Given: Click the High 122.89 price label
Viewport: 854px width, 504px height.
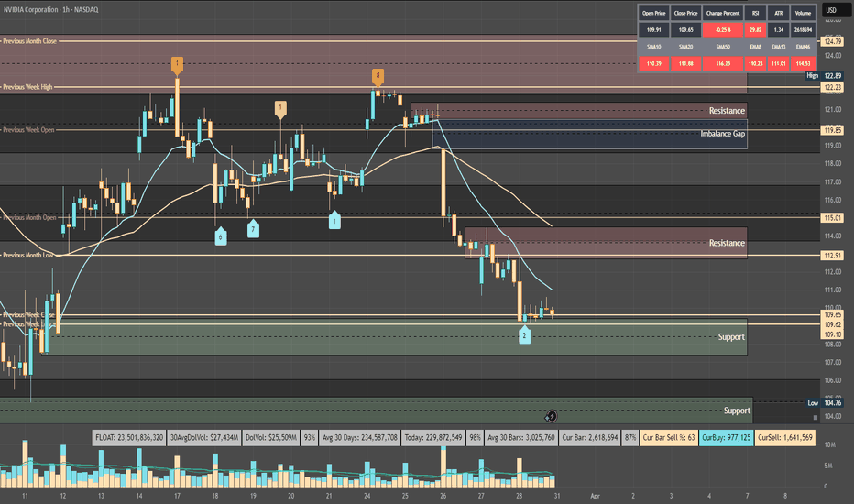Looking at the screenshot, I should click(824, 76).
